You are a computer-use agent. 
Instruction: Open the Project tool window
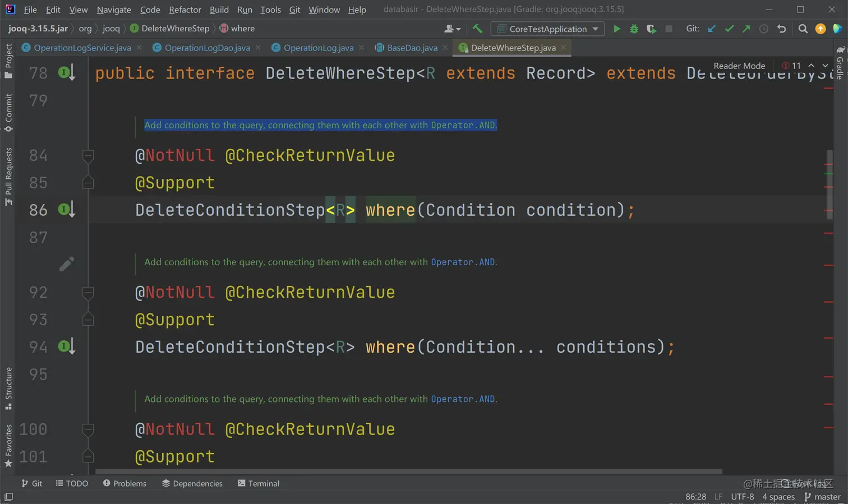pyautogui.click(x=8, y=61)
